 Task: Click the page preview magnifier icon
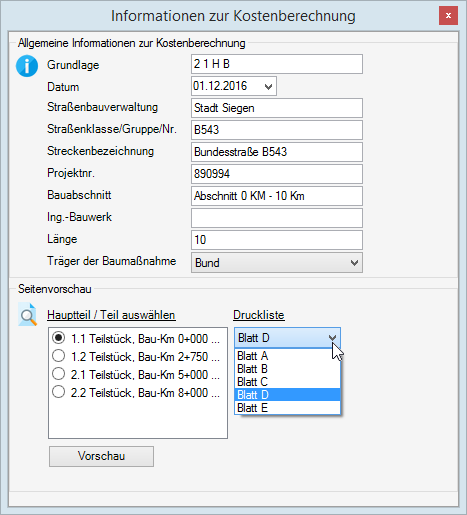click(x=27, y=314)
